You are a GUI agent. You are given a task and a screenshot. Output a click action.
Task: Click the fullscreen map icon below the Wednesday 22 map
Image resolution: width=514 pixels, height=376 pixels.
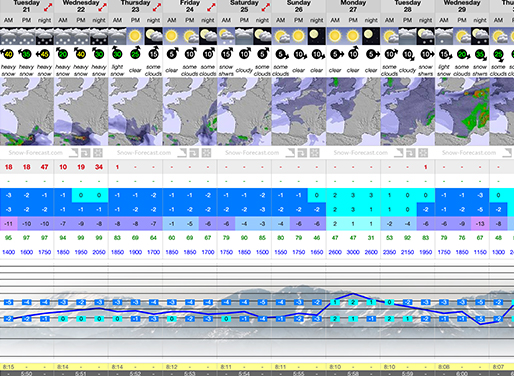coord(98,153)
